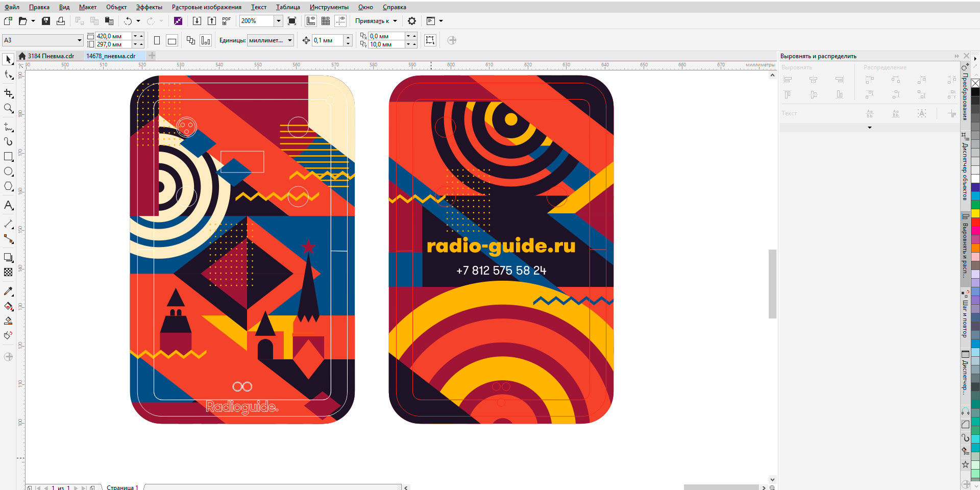Collapse the docker with double arrows
The width and height of the screenshot is (980, 490).
pos(957,56)
